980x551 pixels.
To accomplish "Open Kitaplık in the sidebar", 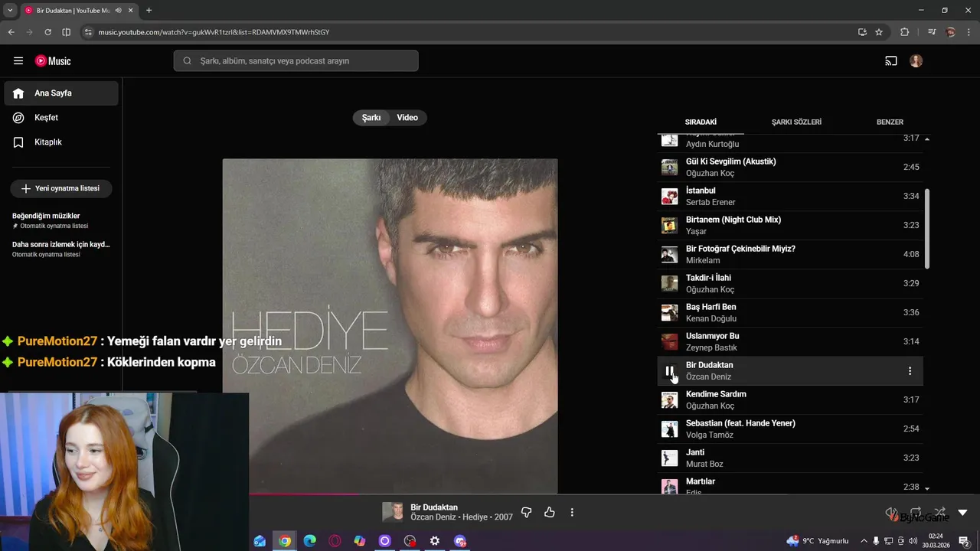I will click(61, 142).
